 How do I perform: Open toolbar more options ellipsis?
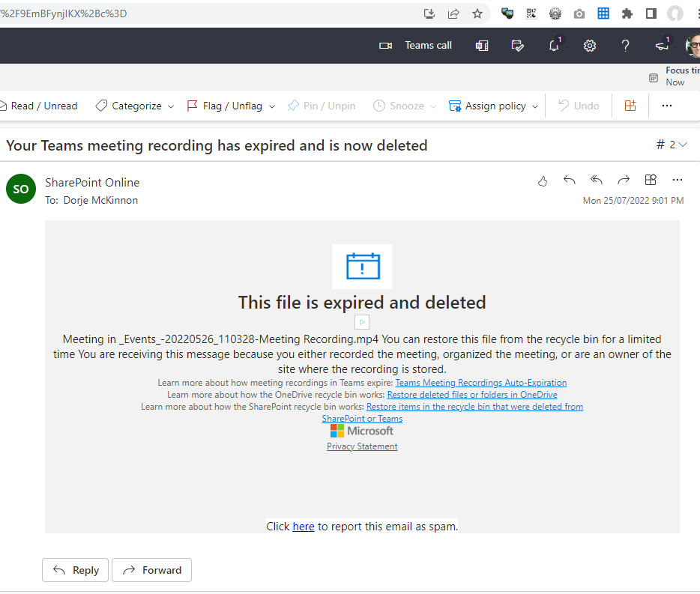pyautogui.click(x=666, y=106)
